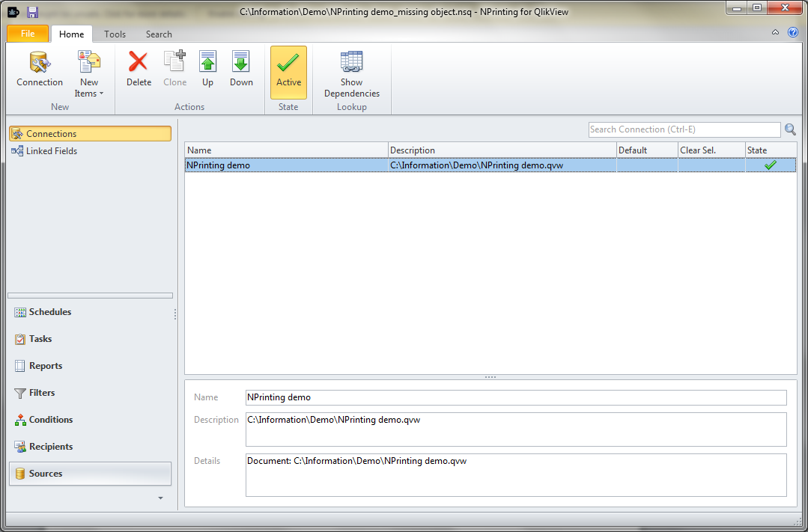
Task: Open the Recipients section
Action: 90,447
